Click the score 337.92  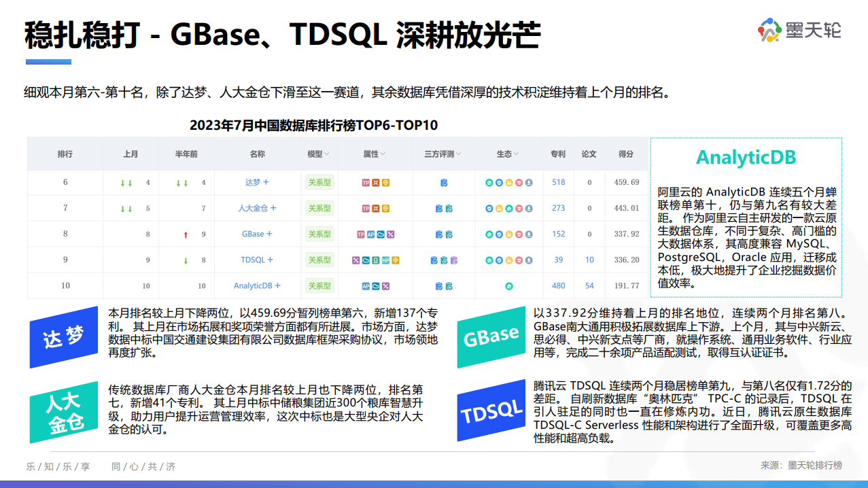click(x=627, y=234)
